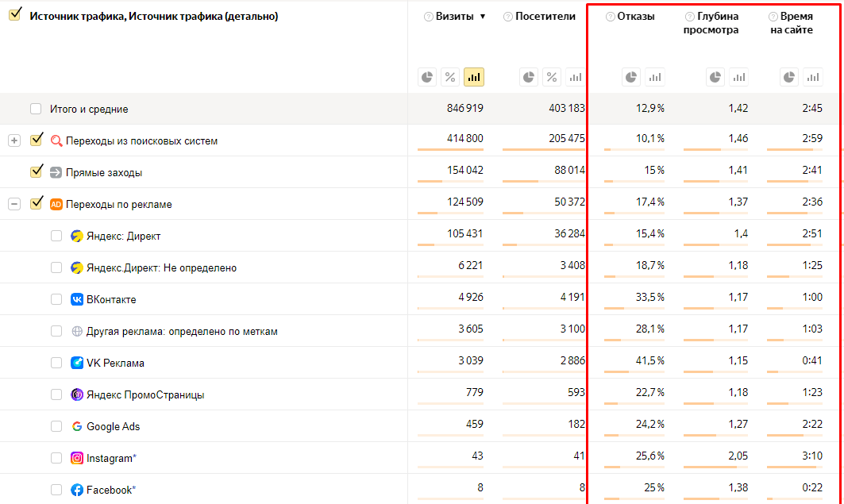Click the pie chart icon under Отказы
844x504 pixels.
tap(631, 77)
